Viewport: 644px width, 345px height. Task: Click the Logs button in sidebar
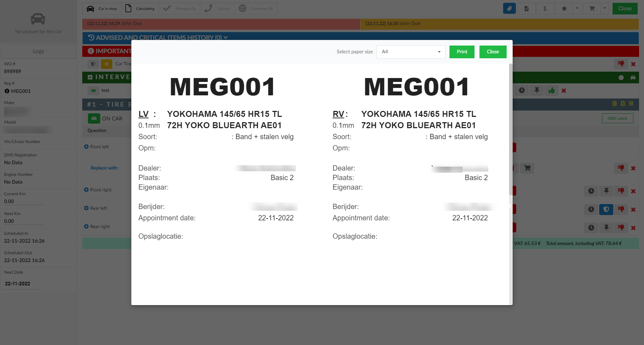click(38, 51)
